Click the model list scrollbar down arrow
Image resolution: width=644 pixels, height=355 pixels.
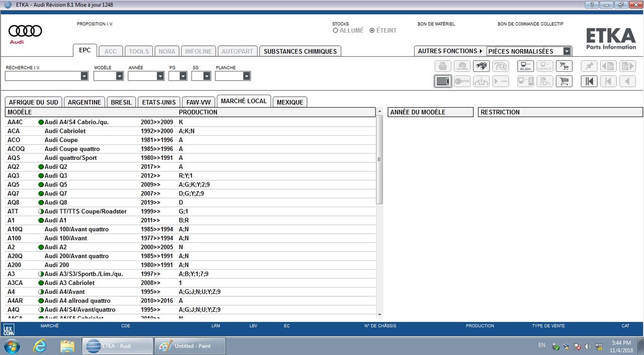point(379,315)
